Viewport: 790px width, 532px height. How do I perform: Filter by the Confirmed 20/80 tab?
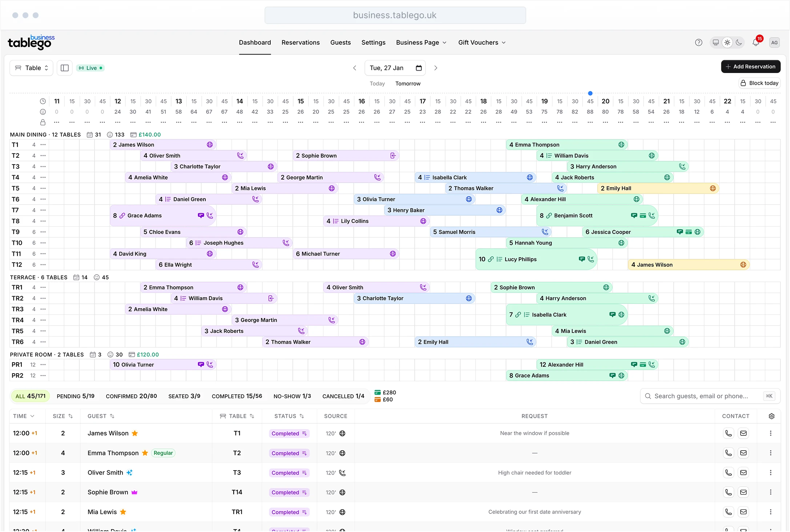(131, 396)
